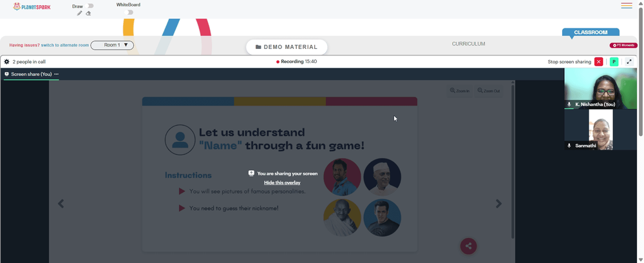This screenshot has height=263, width=644.
Task: Click the Zoom In button
Action: [x=460, y=91]
